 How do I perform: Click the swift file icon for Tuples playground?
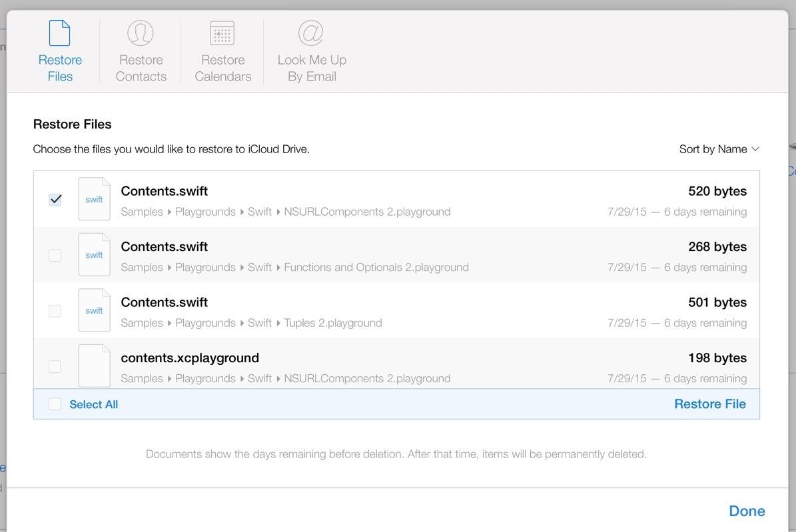94,310
